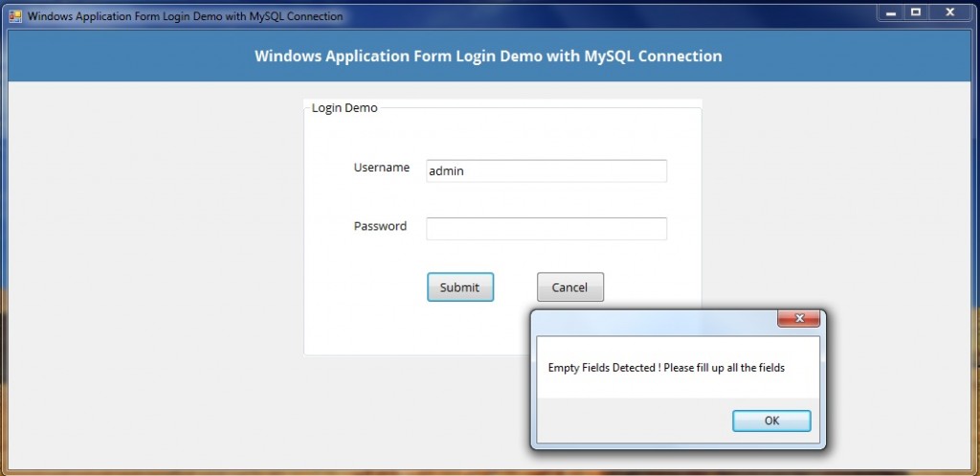Click the Empty Fields Detected message text
This screenshot has width=980, height=476.
pyautogui.click(x=666, y=368)
